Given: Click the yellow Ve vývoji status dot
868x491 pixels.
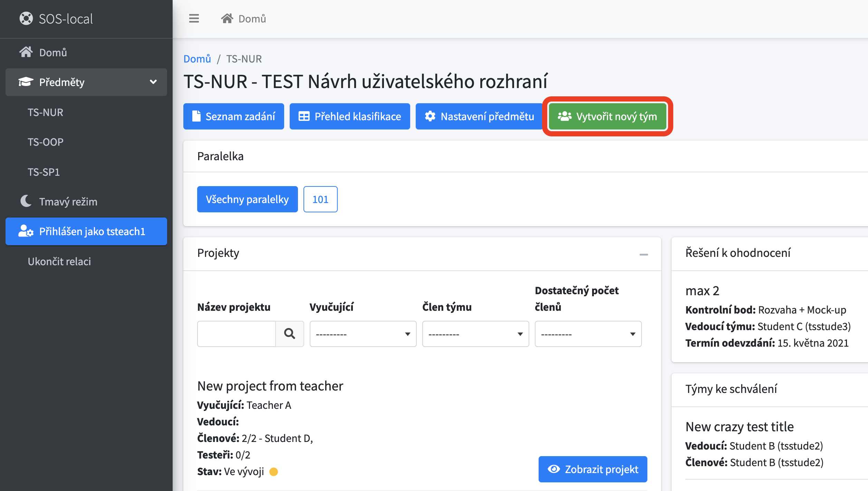Looking at the screenshot, I should pyautogui.click(x=273, y=472).
